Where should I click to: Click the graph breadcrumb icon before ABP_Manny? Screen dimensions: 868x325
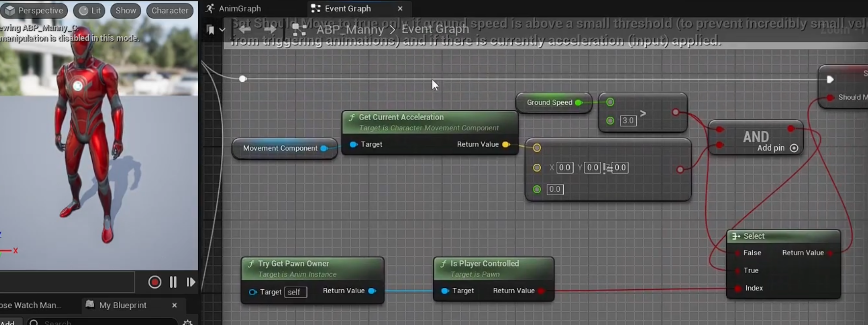coord(299,30)
